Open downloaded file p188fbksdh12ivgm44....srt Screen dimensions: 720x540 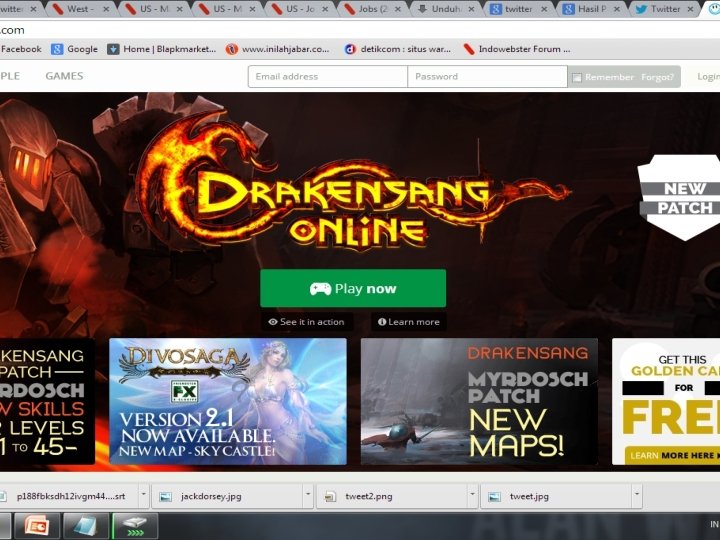pos(70,496)
